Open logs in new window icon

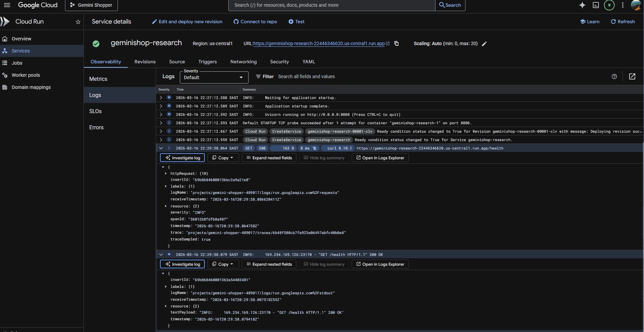click(x=632, y=76)
